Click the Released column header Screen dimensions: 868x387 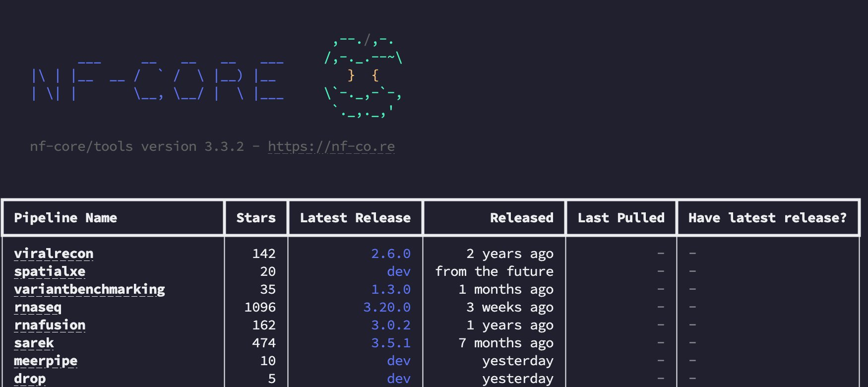[522, 218]
